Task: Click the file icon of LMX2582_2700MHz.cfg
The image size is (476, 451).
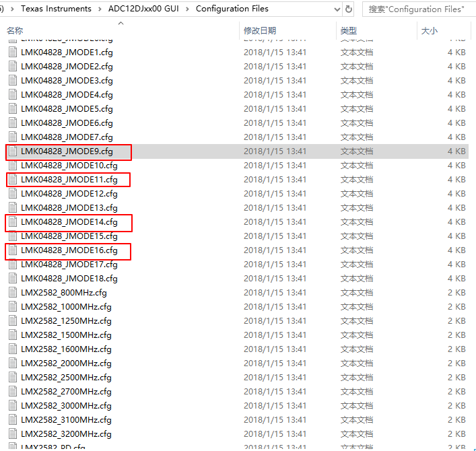Action: 13,392
